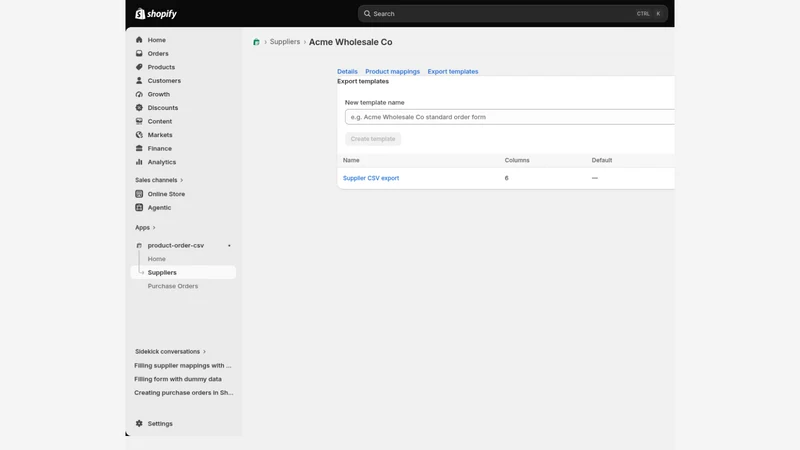Click the Finance bank icon
The width and height of the screenshot is (800, 450).
click(x=139, y=148)
